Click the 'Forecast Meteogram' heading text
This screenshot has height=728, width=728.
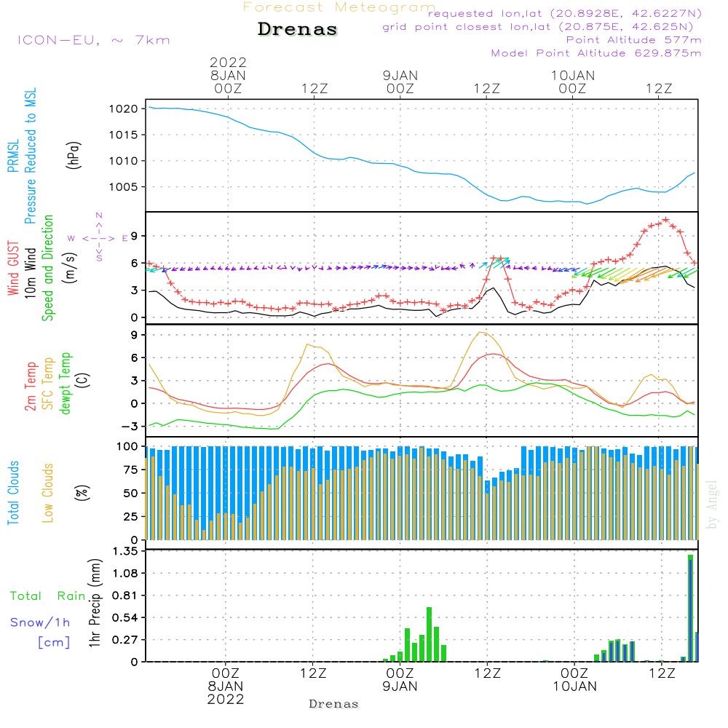pos(339,7)
